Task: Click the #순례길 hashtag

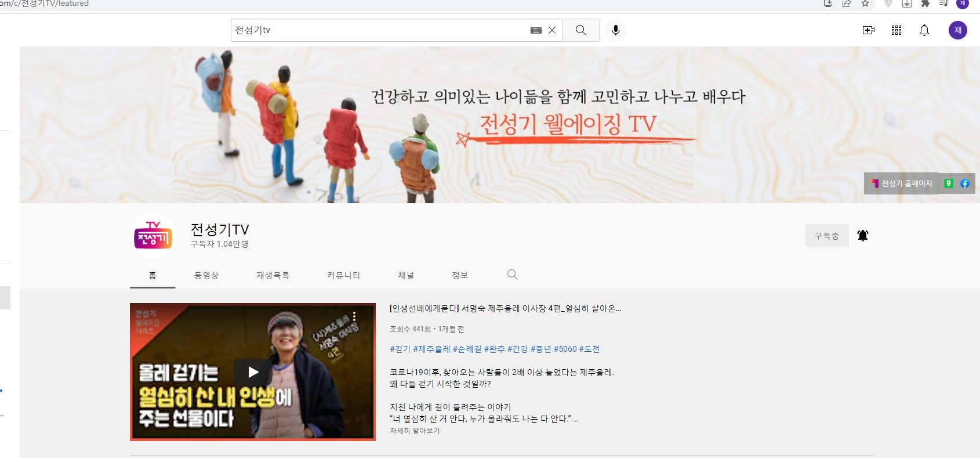Action: pos(467,349)
